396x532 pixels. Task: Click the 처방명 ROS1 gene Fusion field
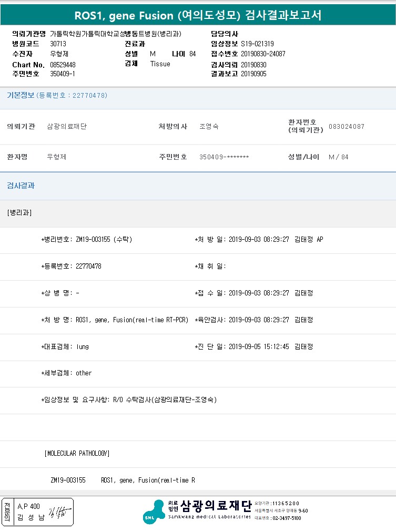coord(114,320)
